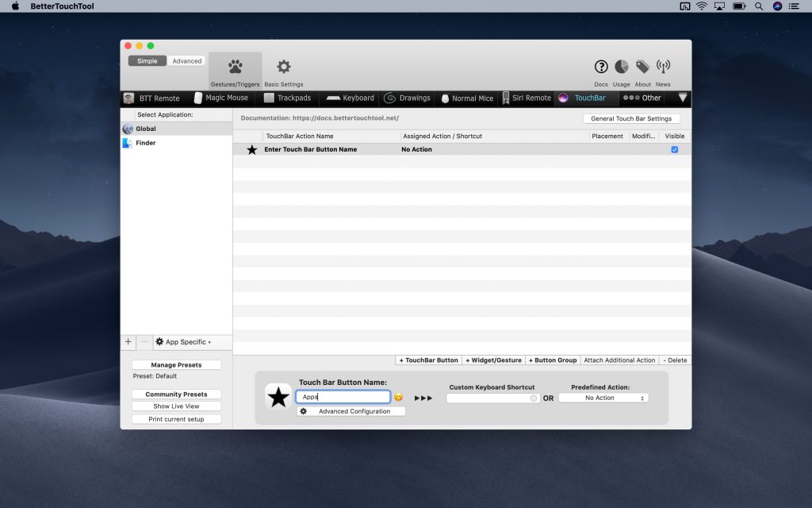Open Usage pie chart icon
Screen dimensions: 812x508
[622, 67]
